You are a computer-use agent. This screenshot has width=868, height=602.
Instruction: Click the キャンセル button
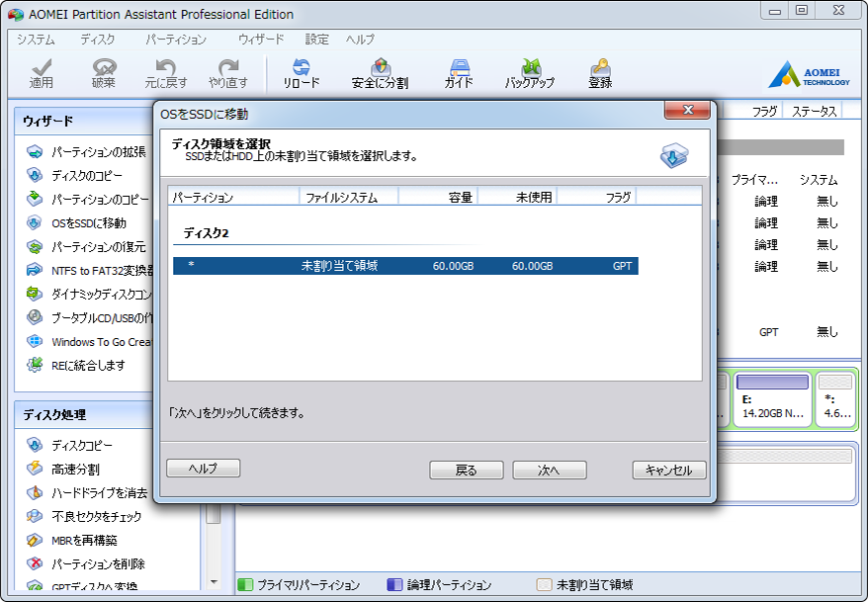click(669, 471)
